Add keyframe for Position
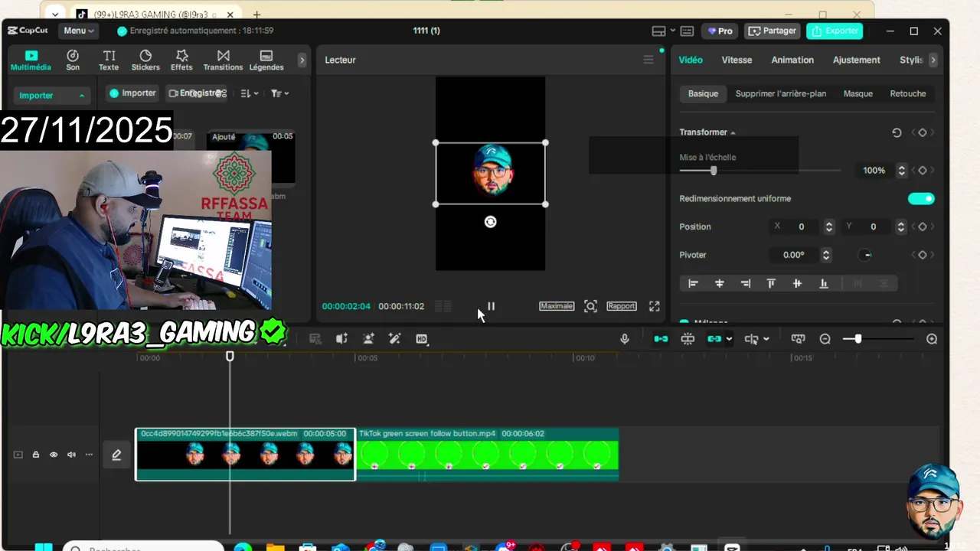 click(x=923, y=227)
